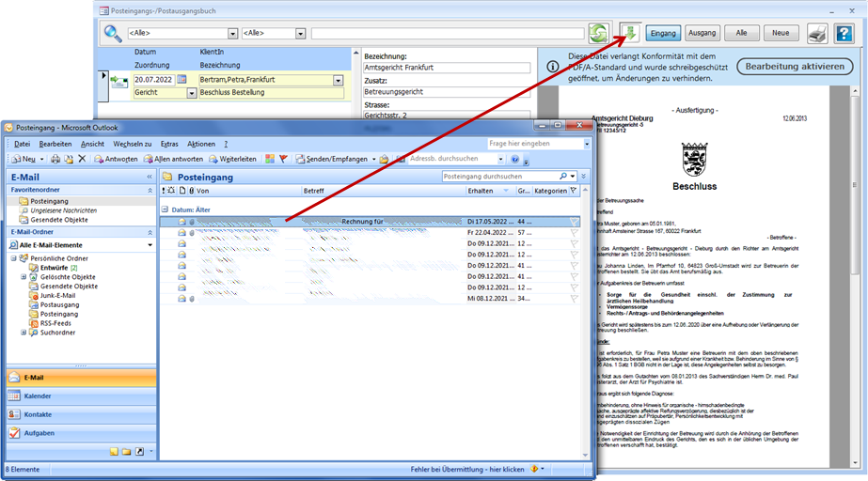The width and height of the screenshot is (868, 481).
Task: Click the magnifier search icon in Posteingangsbuch
Action: pyautogui.click(x=112, y=33)
